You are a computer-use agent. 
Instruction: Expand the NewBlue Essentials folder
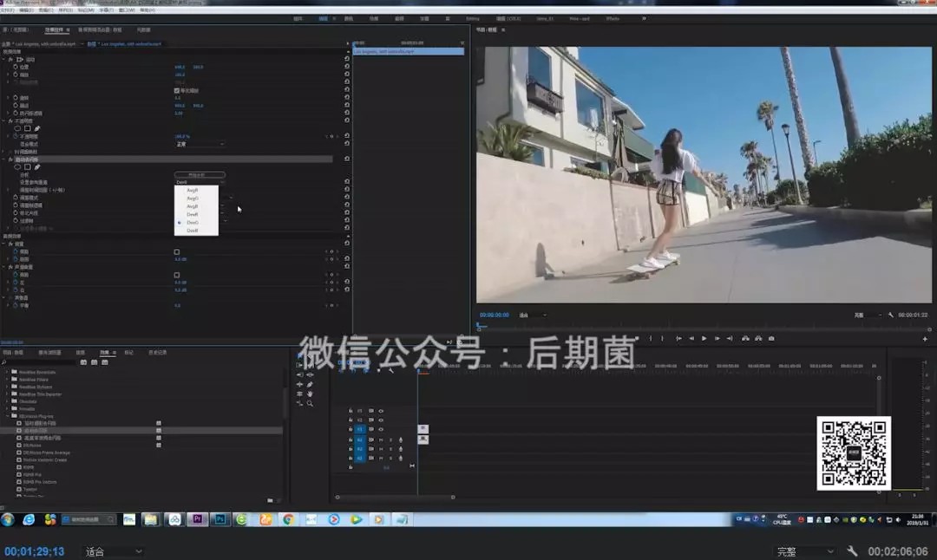(x=7, y=372)
